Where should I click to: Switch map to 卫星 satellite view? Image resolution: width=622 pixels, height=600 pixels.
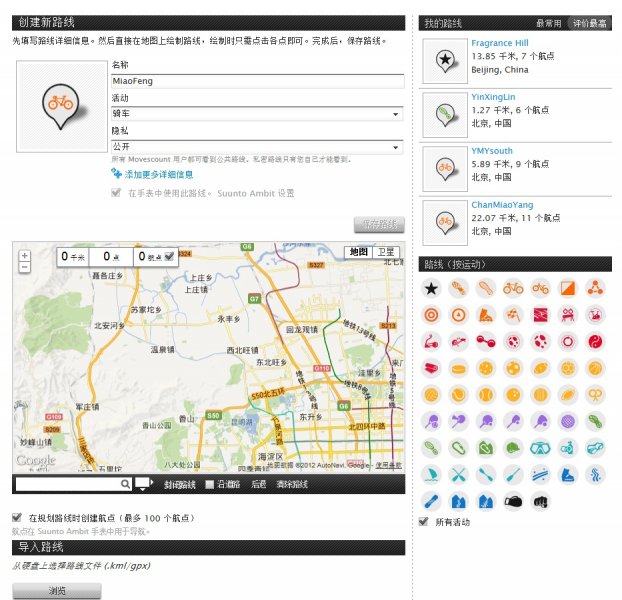386,252
